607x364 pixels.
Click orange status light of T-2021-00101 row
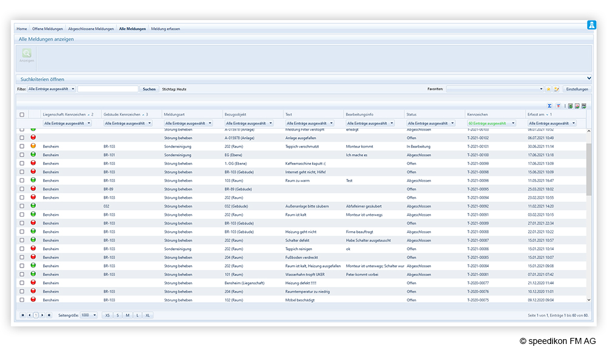tap(33, 146)
